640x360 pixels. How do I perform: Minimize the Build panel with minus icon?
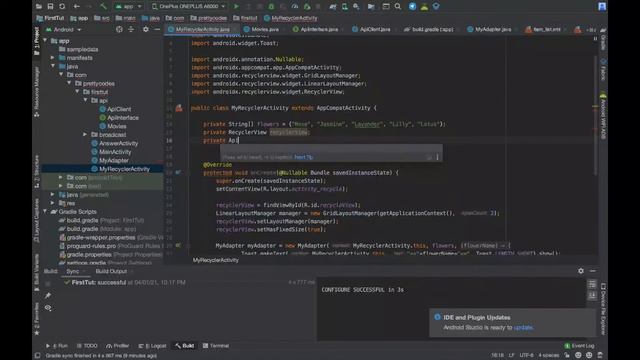(593, 271)
